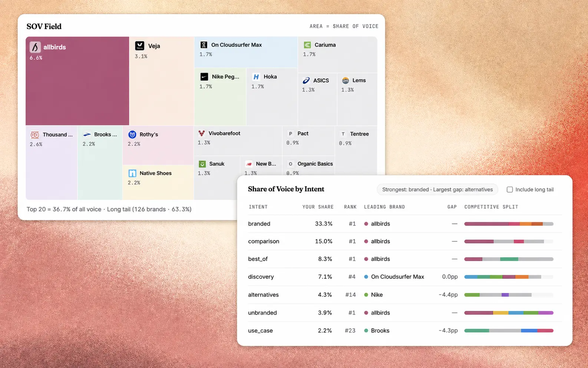Click the Top 20 summary footer text

(x=109, y=209)
